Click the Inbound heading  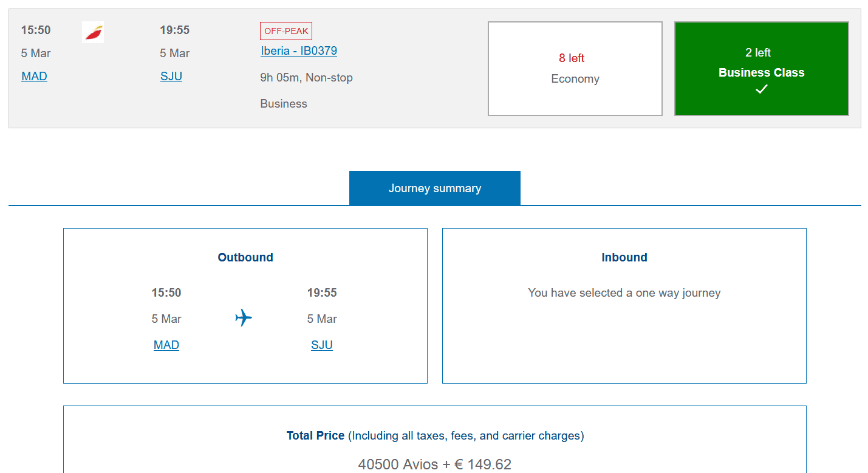click(624, 258)
